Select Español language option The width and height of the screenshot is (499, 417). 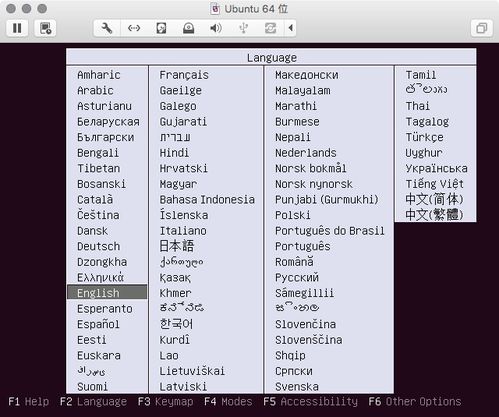(x=98, y=324)
